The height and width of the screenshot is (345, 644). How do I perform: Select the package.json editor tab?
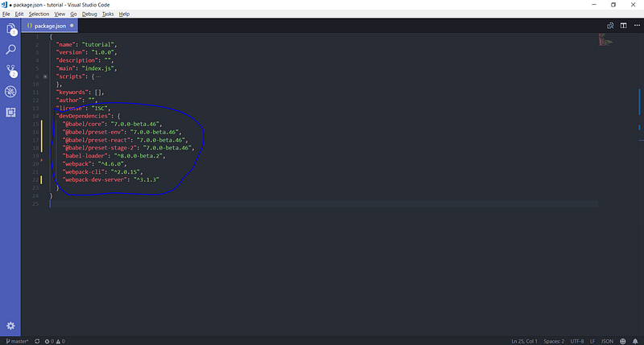pyautogui.click(x=49, y=26)
